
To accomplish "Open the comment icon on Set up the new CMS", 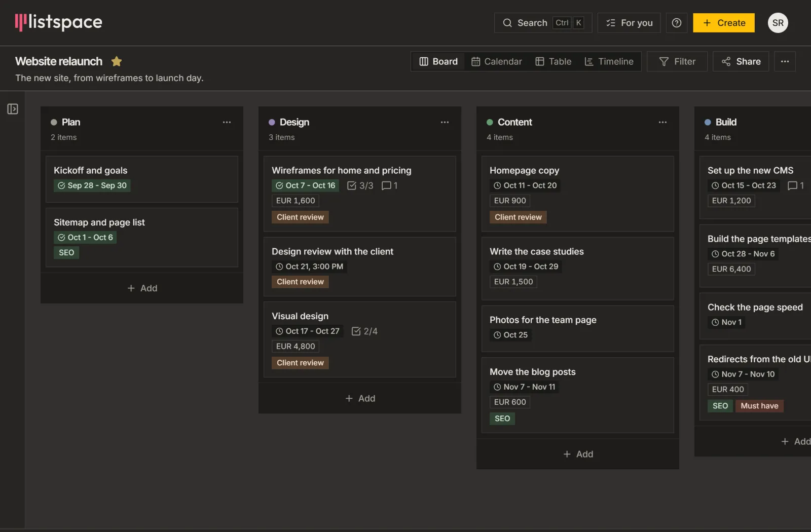I will click(796, 185).
